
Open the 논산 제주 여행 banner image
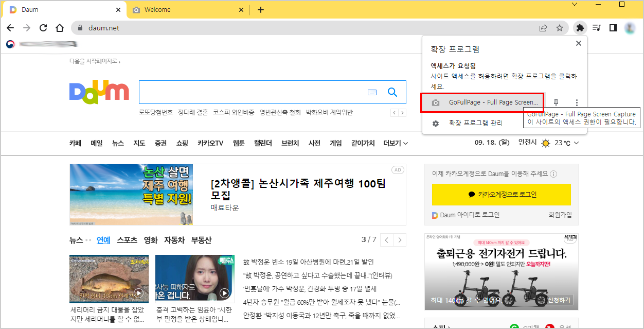coord(131,195)
